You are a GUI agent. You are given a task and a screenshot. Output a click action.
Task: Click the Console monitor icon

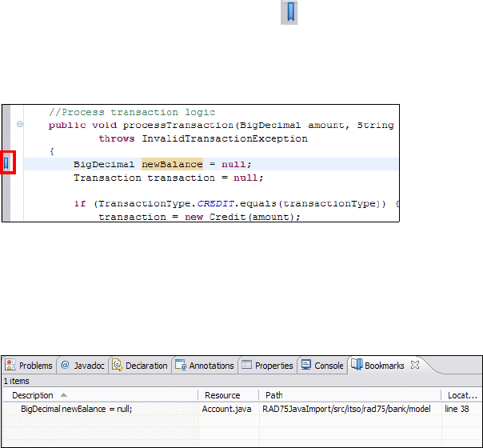pyautogui.click(x=306, y=365)
